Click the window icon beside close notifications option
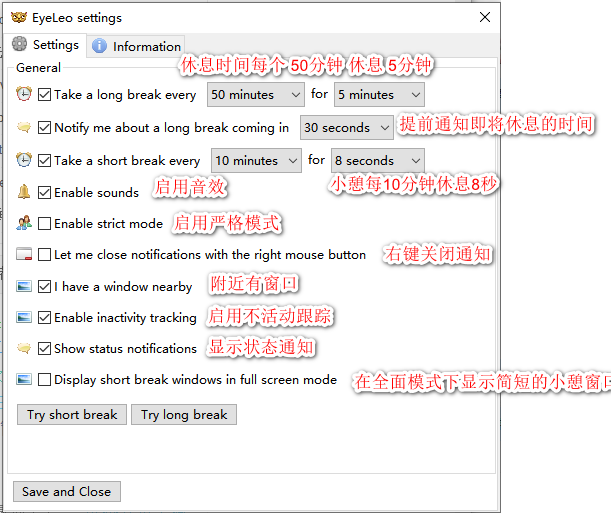611x521 pixels. coord(24,254)
